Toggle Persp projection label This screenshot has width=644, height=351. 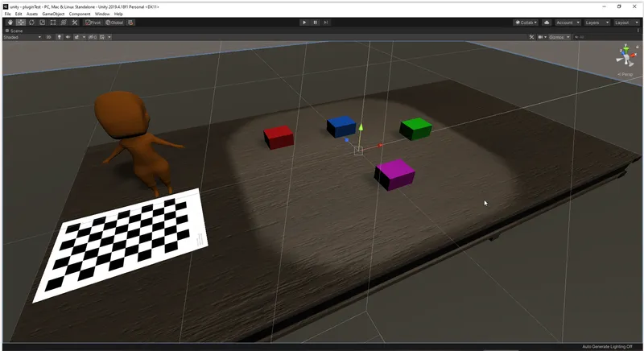click(625, 74)
